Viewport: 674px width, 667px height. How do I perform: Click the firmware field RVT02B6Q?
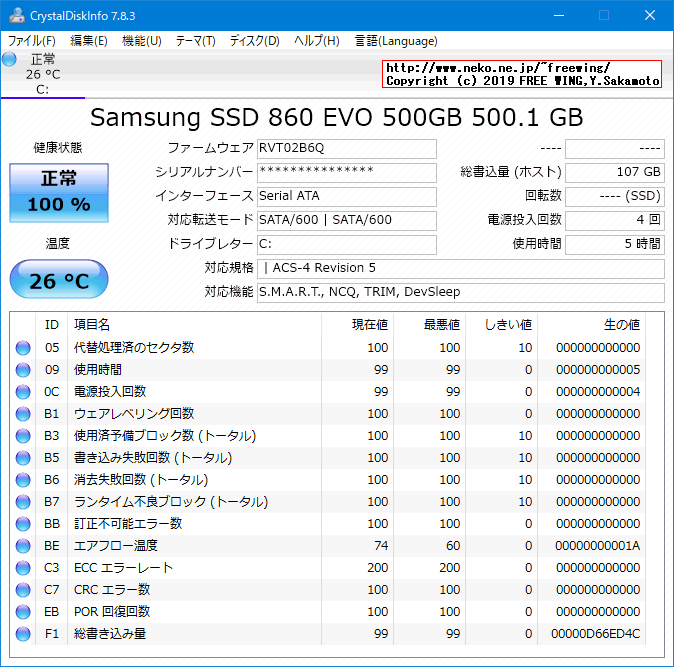(x=347, y=149)
